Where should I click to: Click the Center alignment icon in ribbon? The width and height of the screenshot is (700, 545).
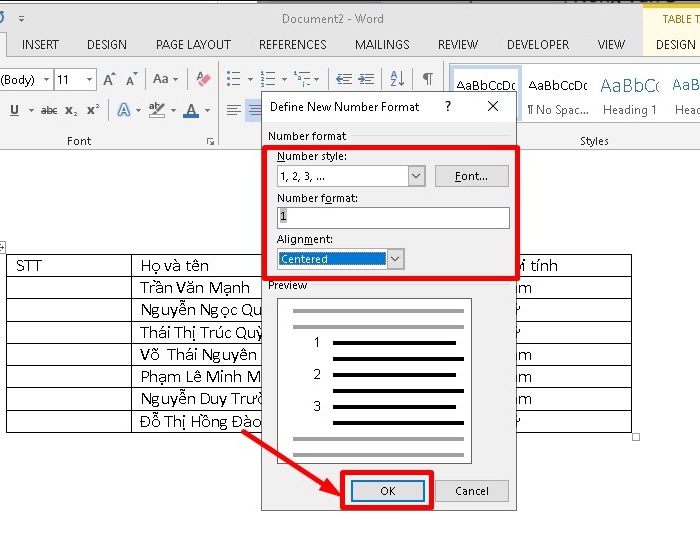[254, 110]
